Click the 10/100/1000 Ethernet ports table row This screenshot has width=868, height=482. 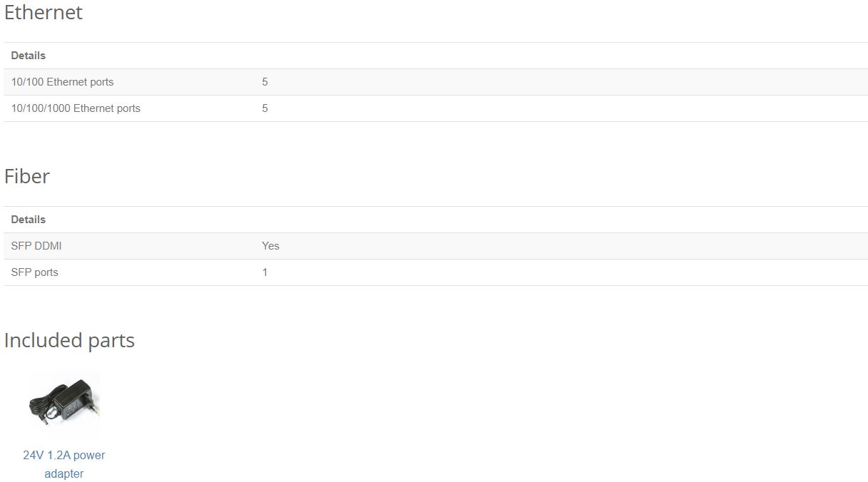pos(435,108)
